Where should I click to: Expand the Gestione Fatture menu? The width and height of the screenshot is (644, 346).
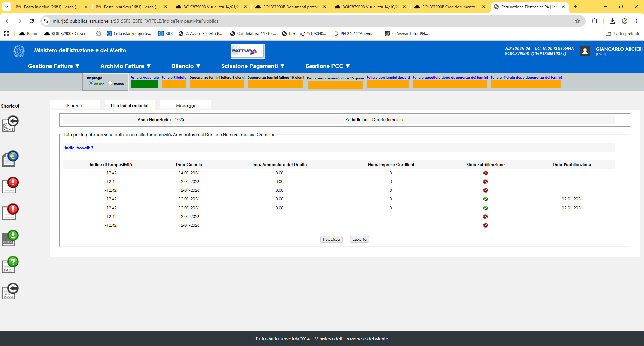coord(54,66)
